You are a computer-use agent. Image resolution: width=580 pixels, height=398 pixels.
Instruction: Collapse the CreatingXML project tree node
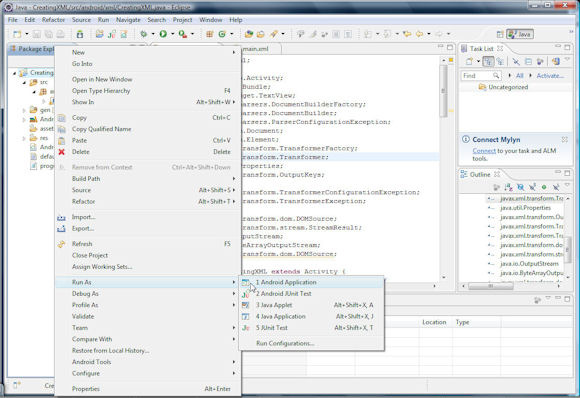pos(14,73)
